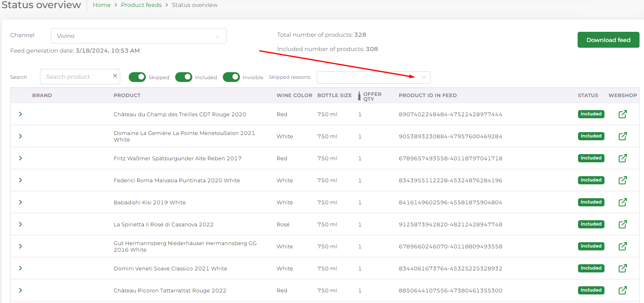Image resolution: width=644 pixels, height=303 pixels.
Task: Click the Status overview breadcrumb text
Action: pos(195,5)
